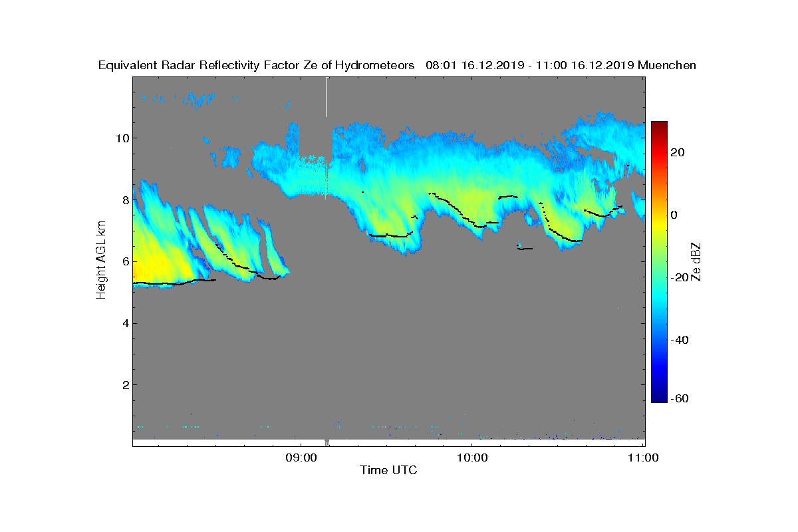
Task: Click the colorbar value -40
Action: click(x=680, y=340)
